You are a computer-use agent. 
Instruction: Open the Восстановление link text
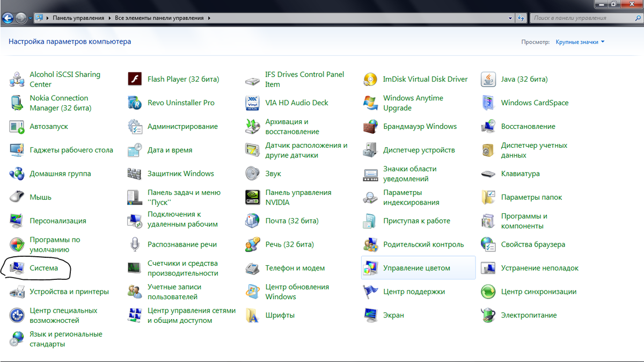[x=528, y=126]
